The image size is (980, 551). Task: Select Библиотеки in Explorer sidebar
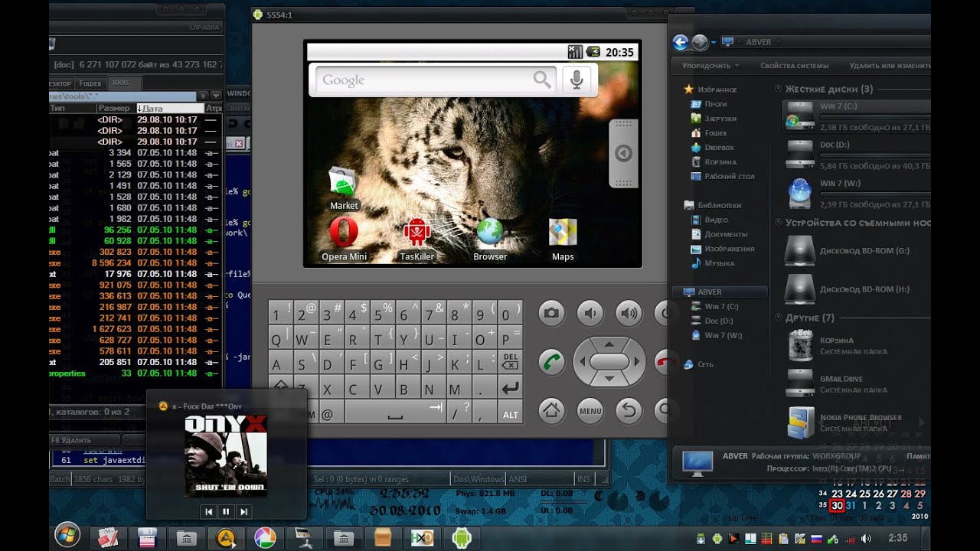click(713, 205)
